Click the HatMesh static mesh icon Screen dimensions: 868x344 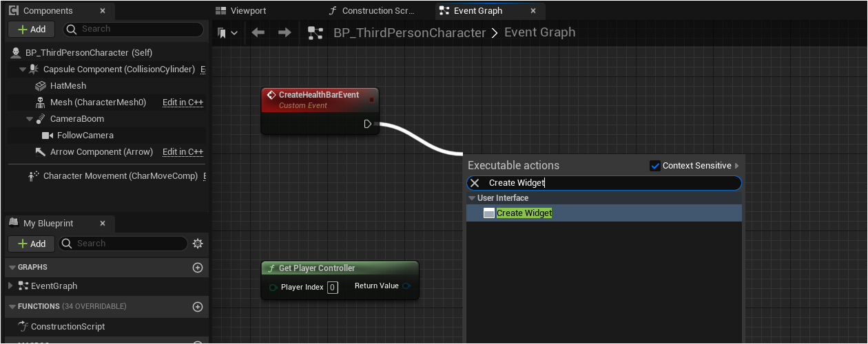tap(41, 86)
